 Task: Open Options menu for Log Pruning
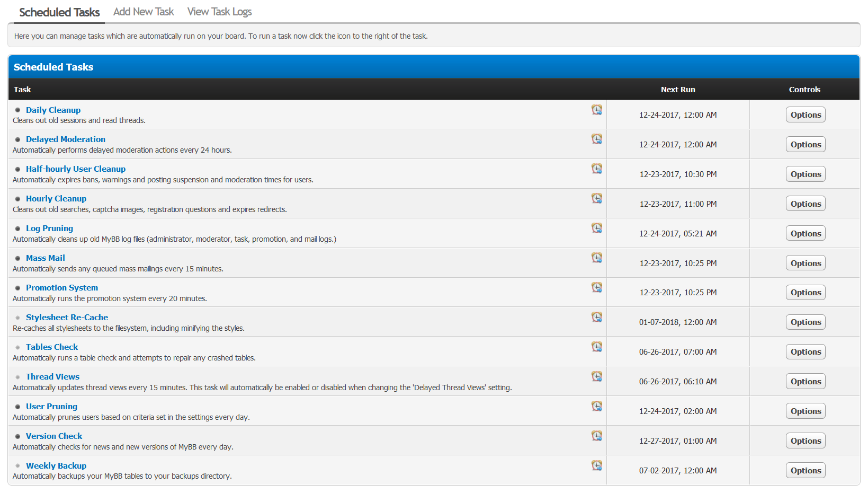pos(806,234)
